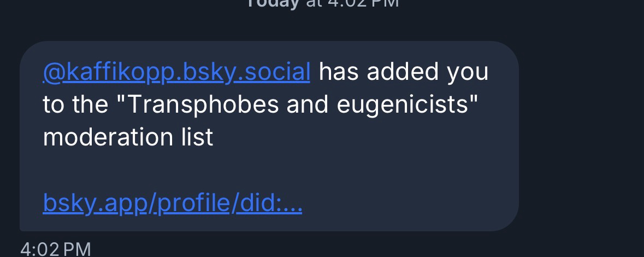Click the "moderation list" text
Viewport: 644px width, 257px height.
tap(128, 137)
